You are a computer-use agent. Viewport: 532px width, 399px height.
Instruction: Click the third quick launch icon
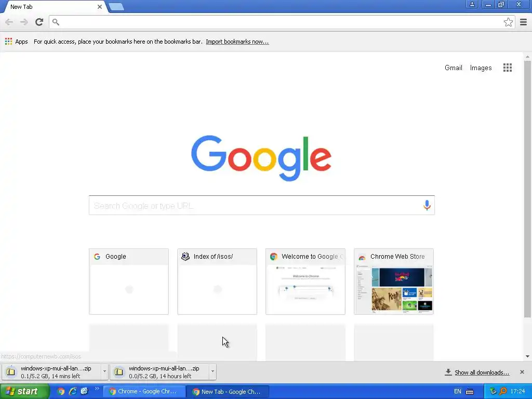[84, 392]
